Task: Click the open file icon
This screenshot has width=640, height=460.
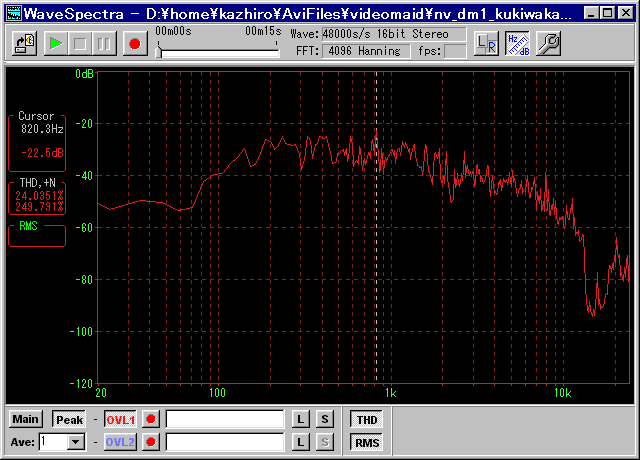Action: pos(25,43)
